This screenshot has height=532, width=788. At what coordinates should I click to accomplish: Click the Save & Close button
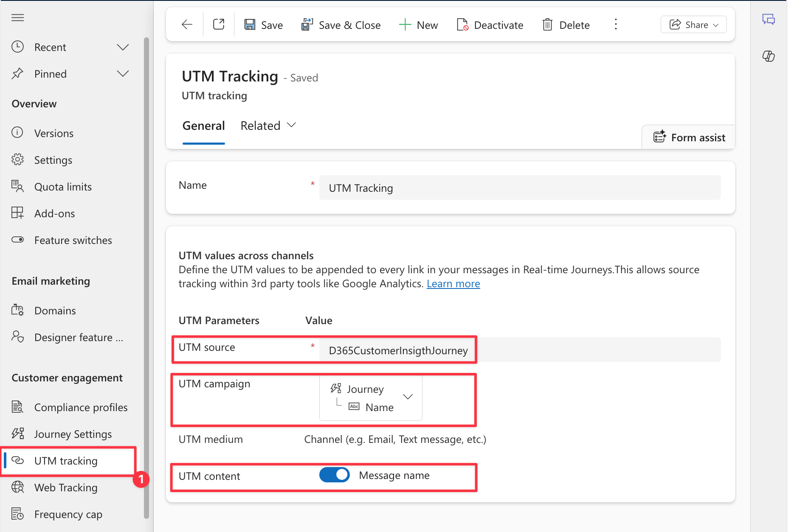341,25
